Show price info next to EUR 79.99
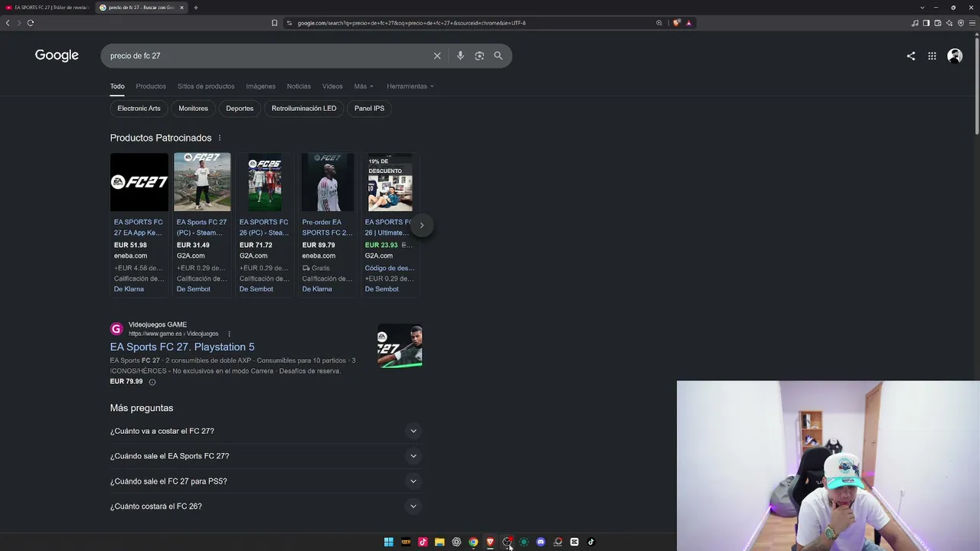Image resolution: width=980 pixels, height=551 pixels. [152, 382]
